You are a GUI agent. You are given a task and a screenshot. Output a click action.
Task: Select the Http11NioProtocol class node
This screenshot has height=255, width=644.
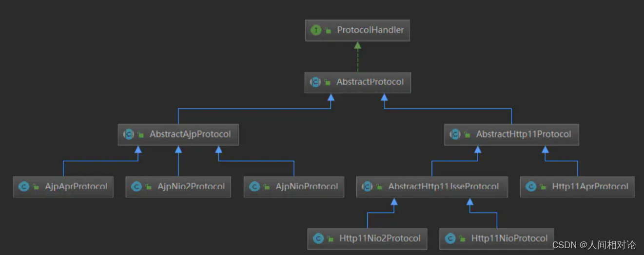tap(509, 238)
